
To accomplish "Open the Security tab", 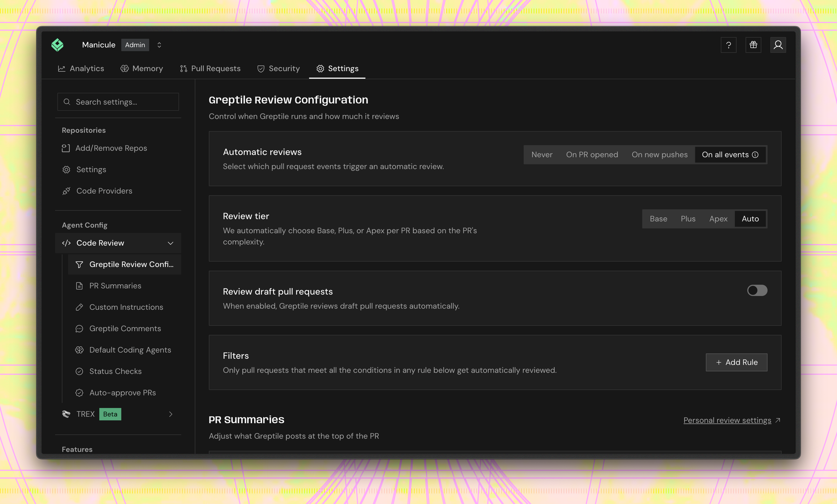I will coord(279,69).
